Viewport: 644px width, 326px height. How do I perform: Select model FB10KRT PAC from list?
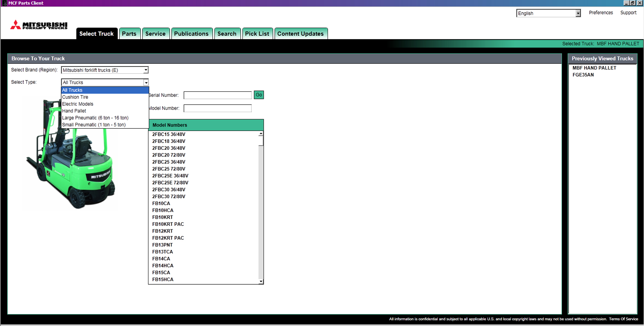pyautogui.click(x=168, y=224)
